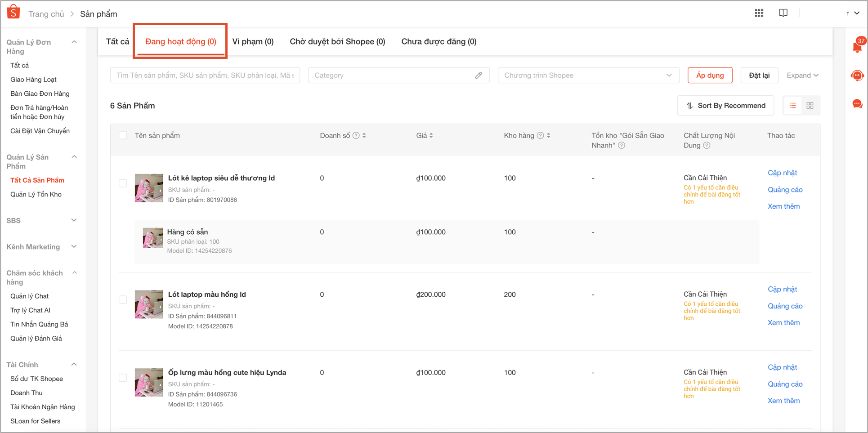Open the apps grid menu icon
868x433 pixels.
[759, 13]
